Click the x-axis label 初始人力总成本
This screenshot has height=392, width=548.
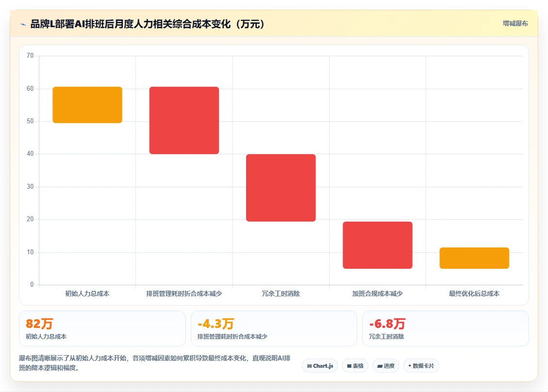87,294
